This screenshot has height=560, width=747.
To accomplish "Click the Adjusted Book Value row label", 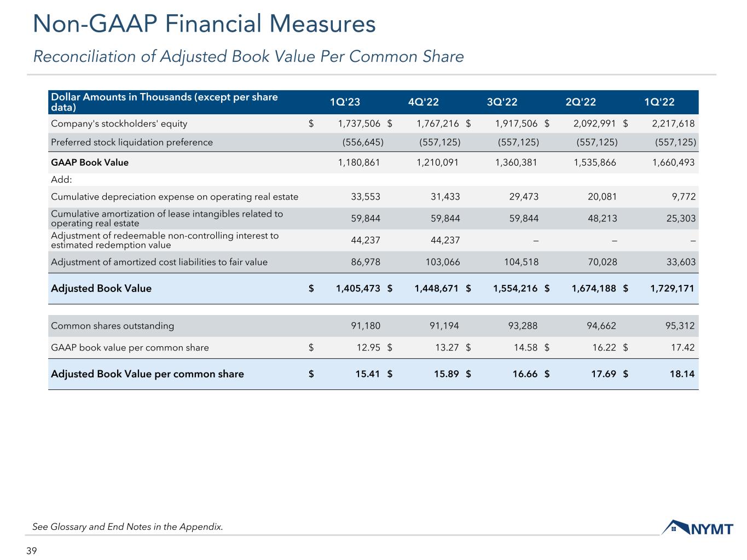I will [x=101, y=288].
